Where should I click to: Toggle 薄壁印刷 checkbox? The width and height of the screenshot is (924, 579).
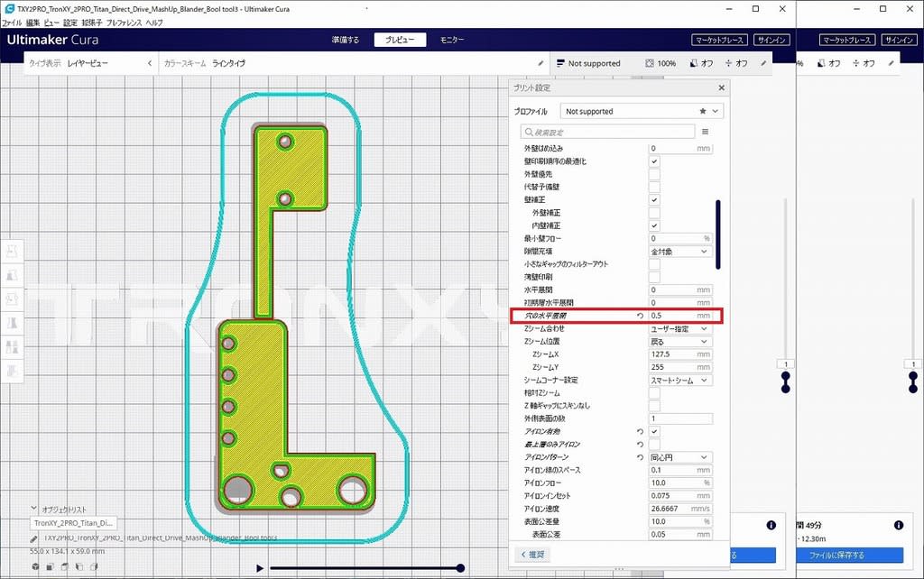(654, 278)
